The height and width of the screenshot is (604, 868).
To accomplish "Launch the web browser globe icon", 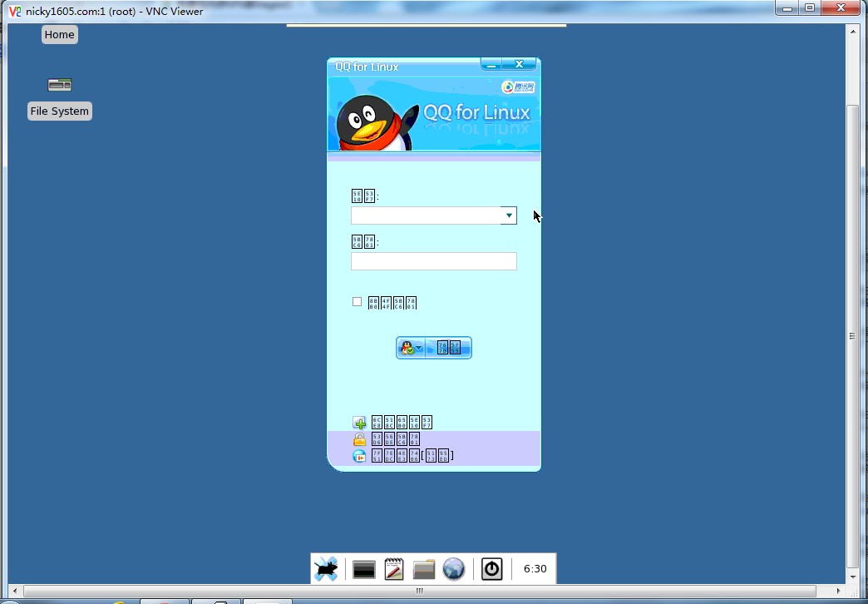I will [453, 569].
